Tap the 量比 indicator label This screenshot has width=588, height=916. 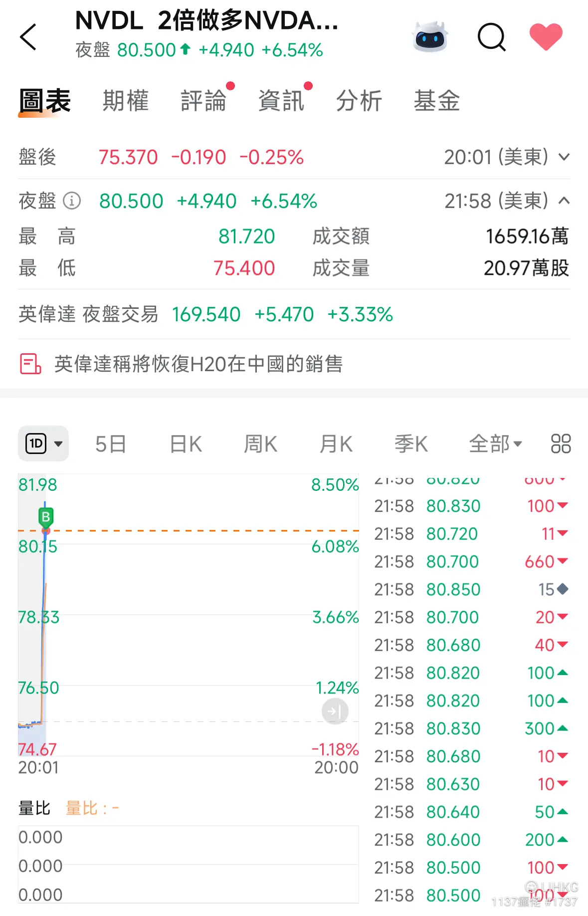34,808
